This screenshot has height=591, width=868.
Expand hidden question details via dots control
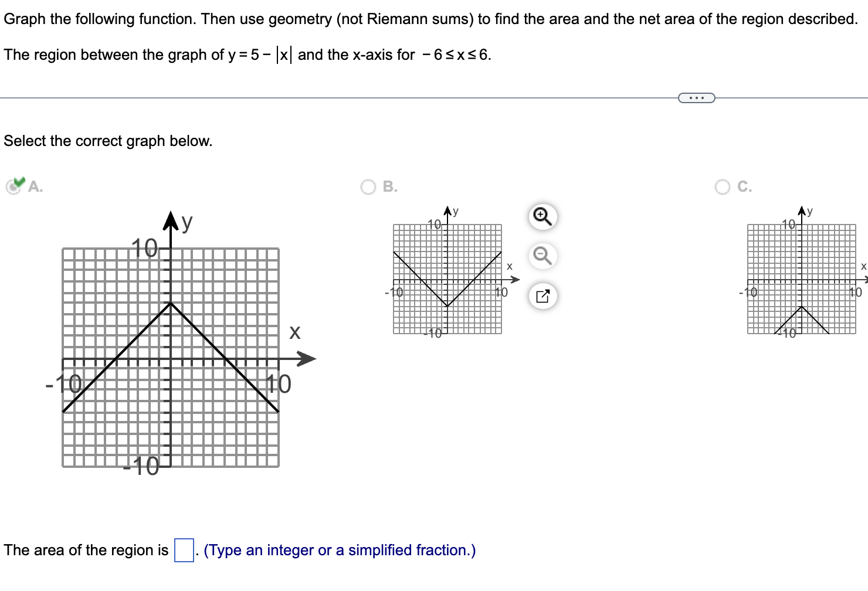point(696,97)
